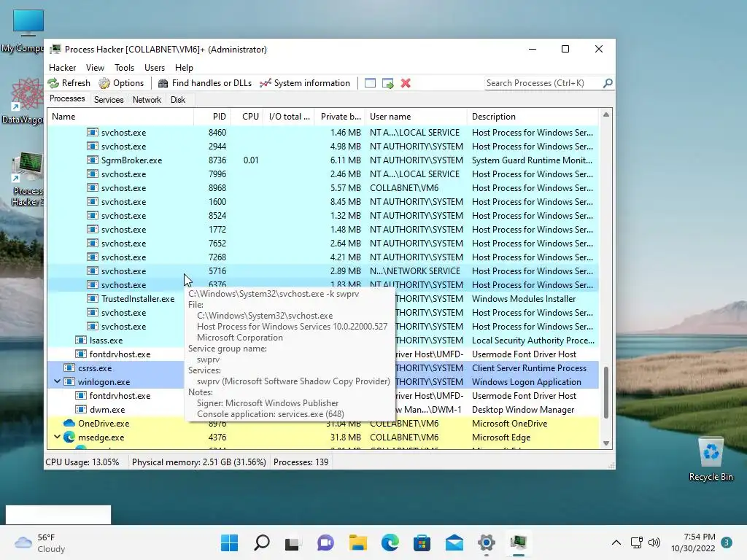Click the Refresh toolbar button

pos(69,83)
